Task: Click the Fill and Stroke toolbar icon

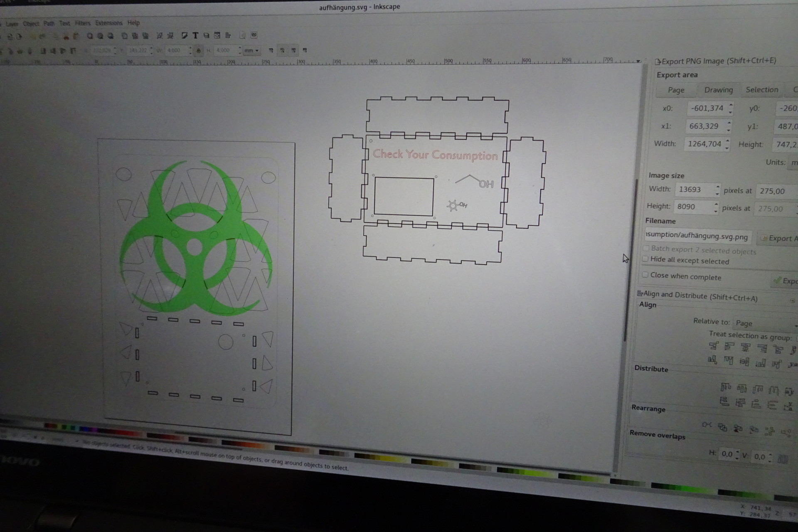Action: click(184, 35)
